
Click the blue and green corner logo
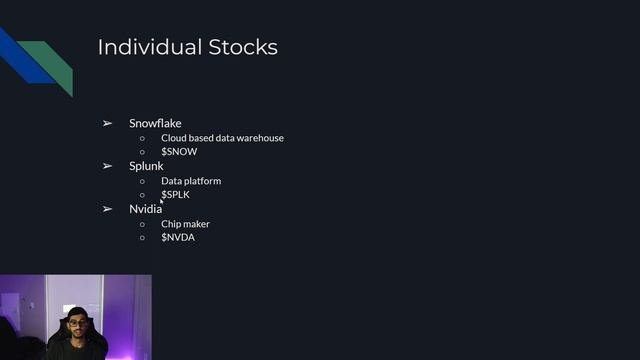tap(36, 62)
